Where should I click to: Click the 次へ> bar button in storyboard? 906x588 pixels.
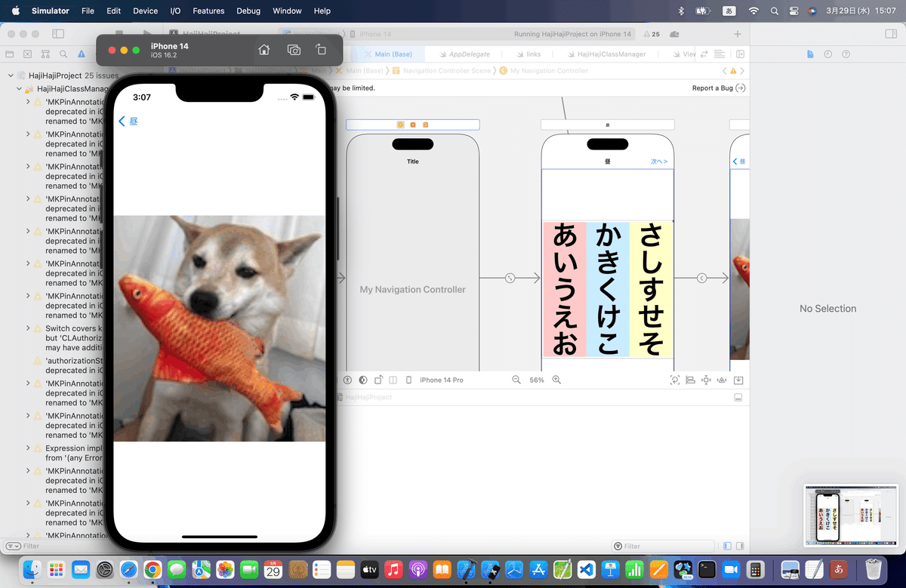point(659,162)
